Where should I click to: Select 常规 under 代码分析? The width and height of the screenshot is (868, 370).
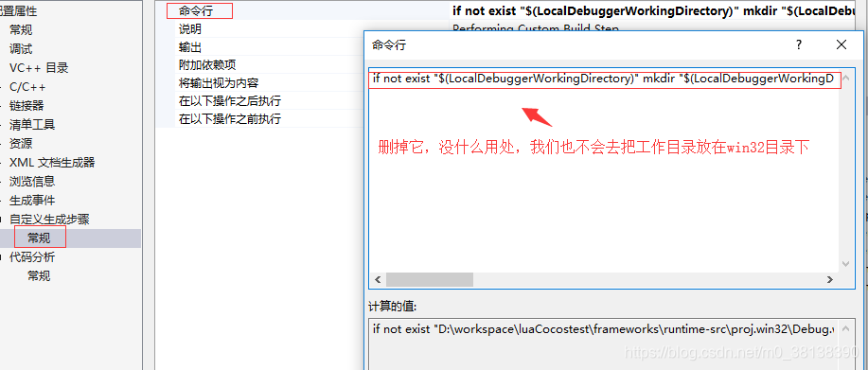[x=40, y=276]
